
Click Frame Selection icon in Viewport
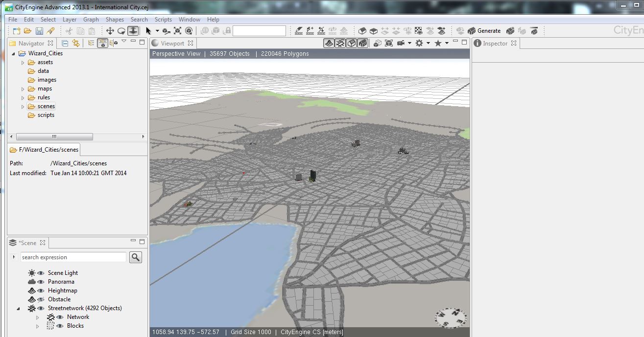pos(388,43)
